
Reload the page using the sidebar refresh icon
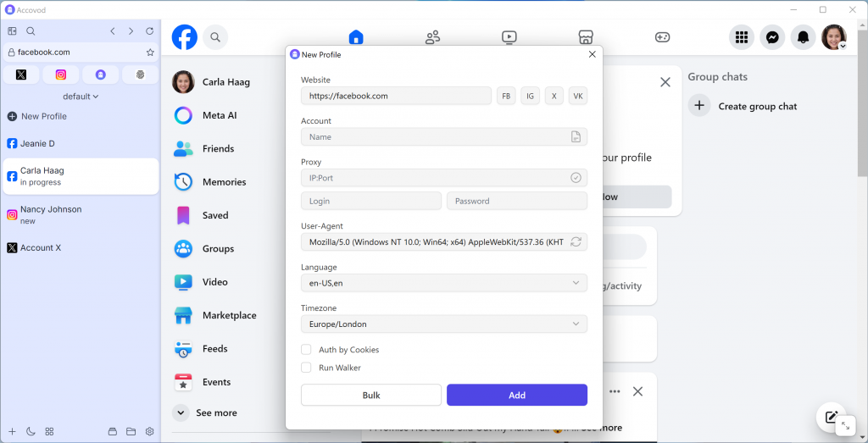150,31
